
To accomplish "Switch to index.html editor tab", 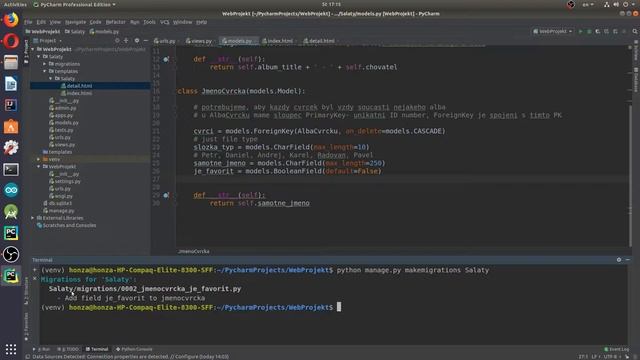I will click(x=278, y=41).
